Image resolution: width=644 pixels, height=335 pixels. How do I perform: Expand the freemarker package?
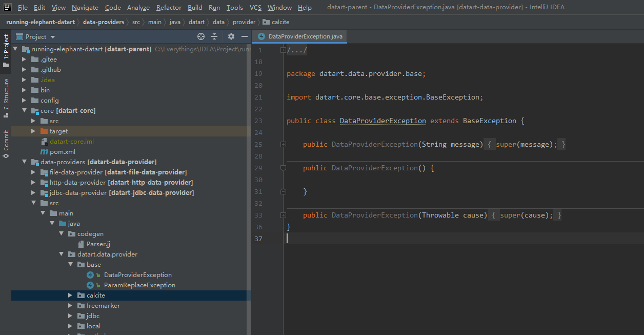click(70, 306)
